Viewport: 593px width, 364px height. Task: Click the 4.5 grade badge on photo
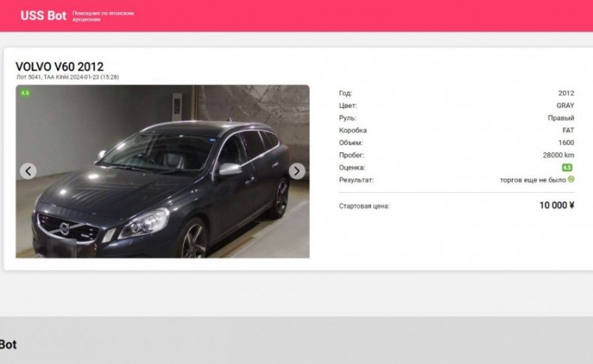pyautogui.click(x=25, y=93)
